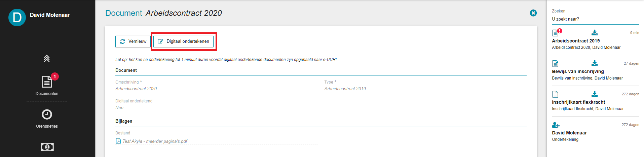This screenshot has height=157, width=644.
Task: Click subtitle 'Bewijs van inschrijving, David Molenaar'
Action: point(587,78)
